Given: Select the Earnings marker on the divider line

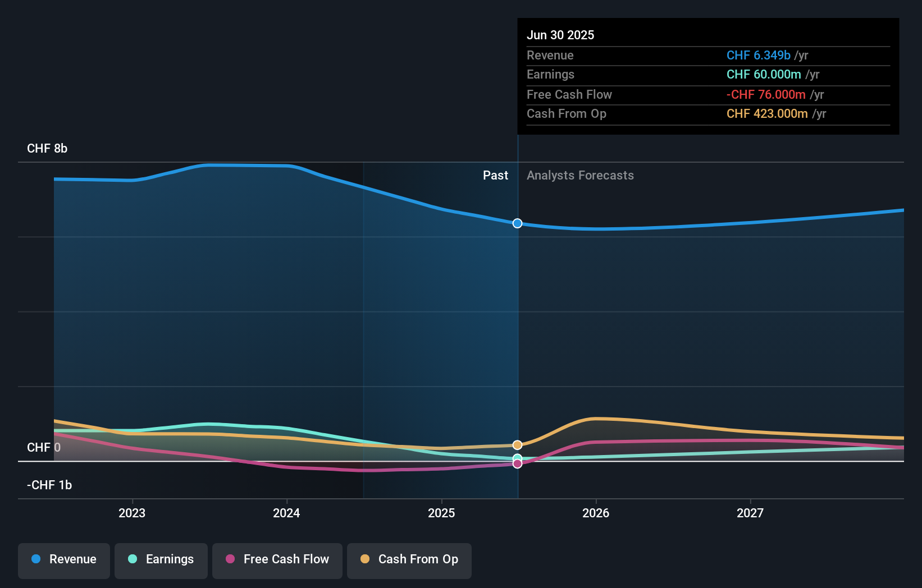Looking at the screenshot, I should click(x=517, y=456).
